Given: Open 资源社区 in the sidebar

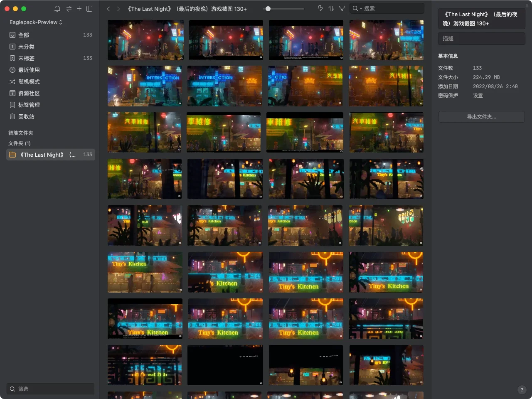Looking at the screenshot, I should (51, 93).
